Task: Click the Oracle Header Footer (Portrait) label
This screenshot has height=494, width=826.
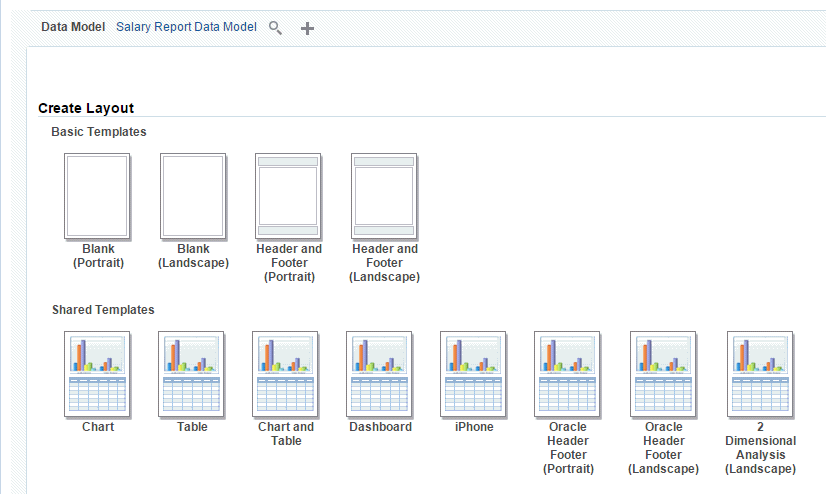Action: click(568, 448)
